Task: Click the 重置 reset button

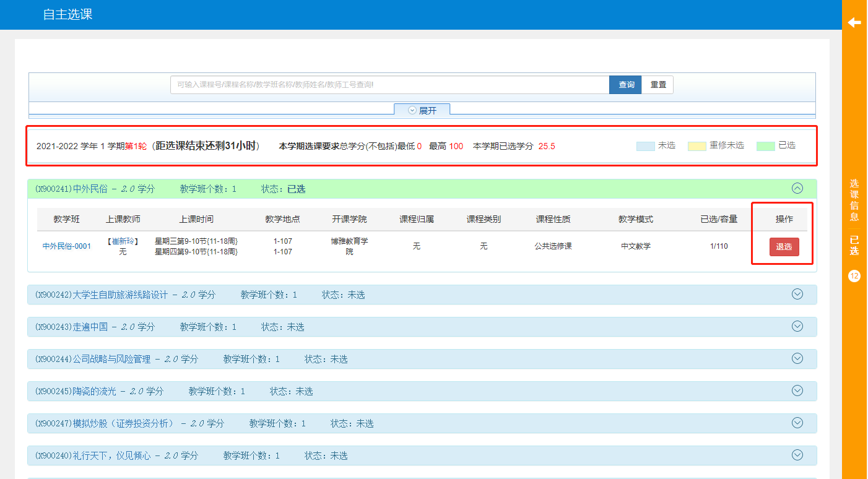Action: pos(658,85)
